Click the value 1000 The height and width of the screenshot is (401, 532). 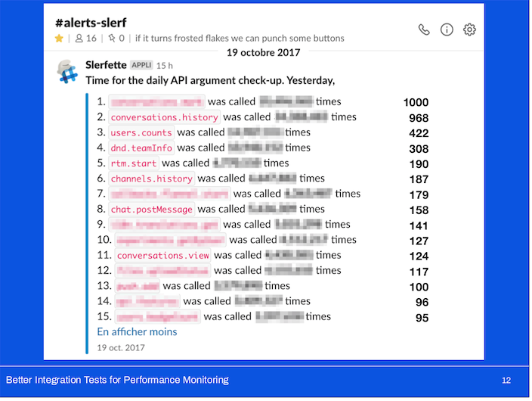tap(416, 102)
